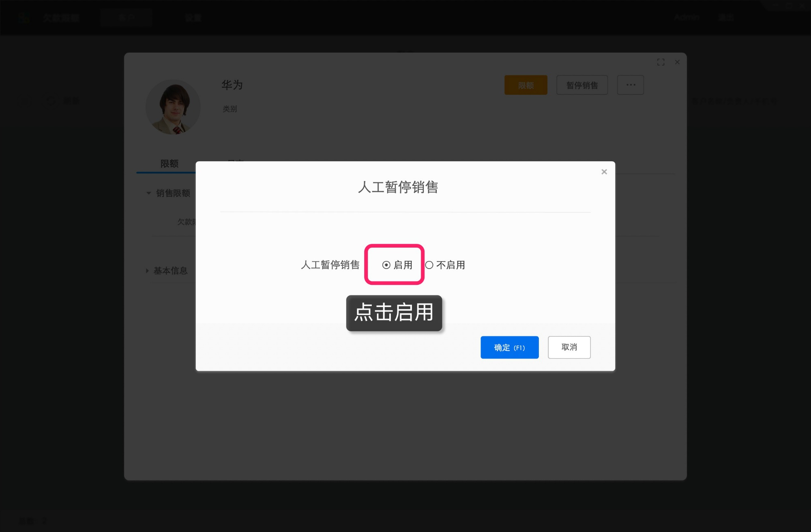Close the 人工暂停销售 dialog
The width and height of the screenshot is (811, 532).
click(604, 171)
